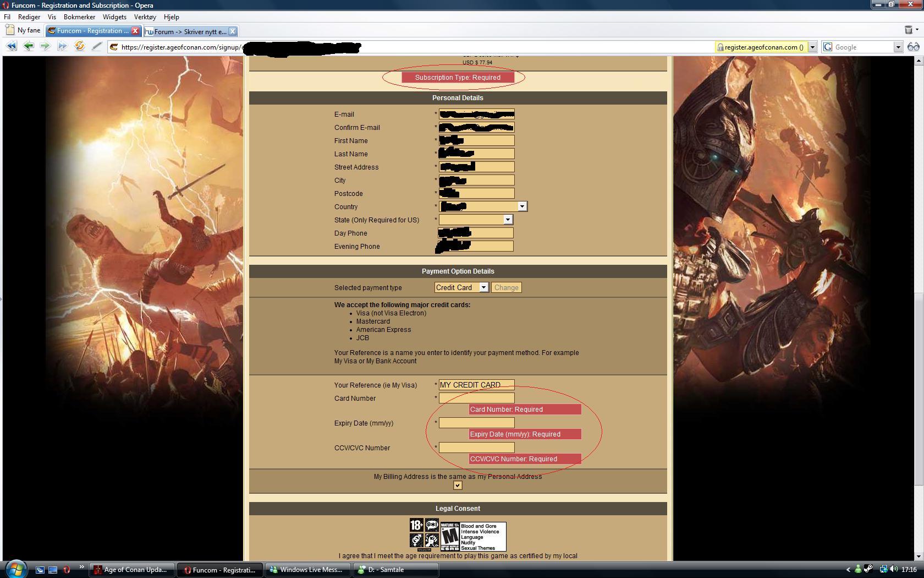Viewport: 924px width, 578px height.
Task: Click the E-mail input field
Action: [476, 114]
